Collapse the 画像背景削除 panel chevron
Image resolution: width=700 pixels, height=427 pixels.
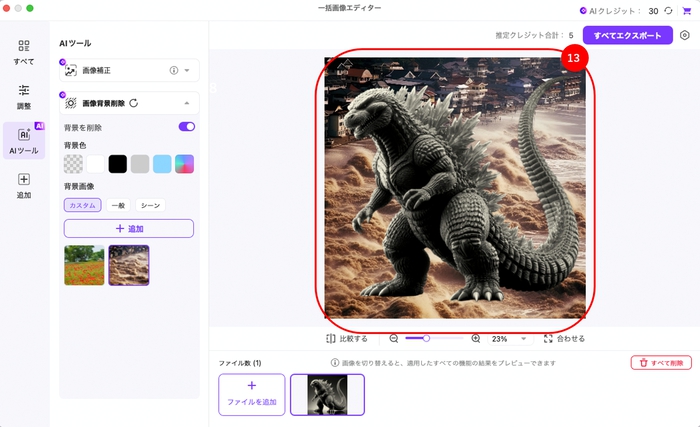point(187,103)
